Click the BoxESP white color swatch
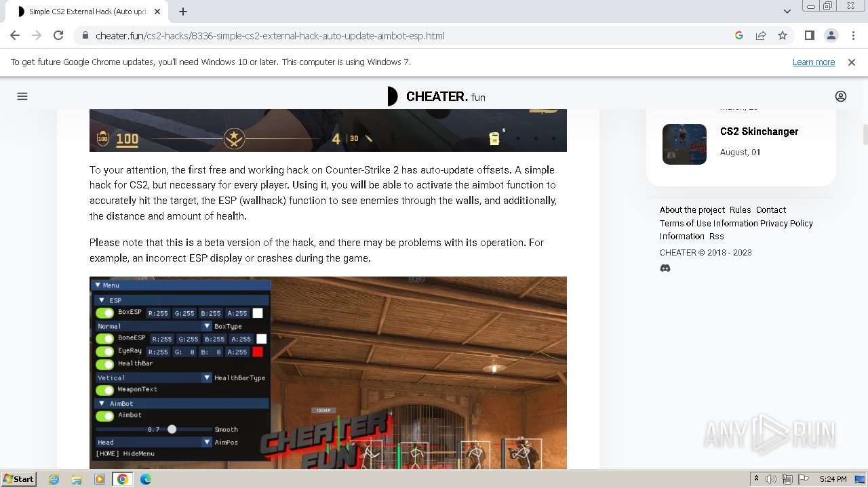The width and height of the screenshot is (868, 488). tap(258, 313)
